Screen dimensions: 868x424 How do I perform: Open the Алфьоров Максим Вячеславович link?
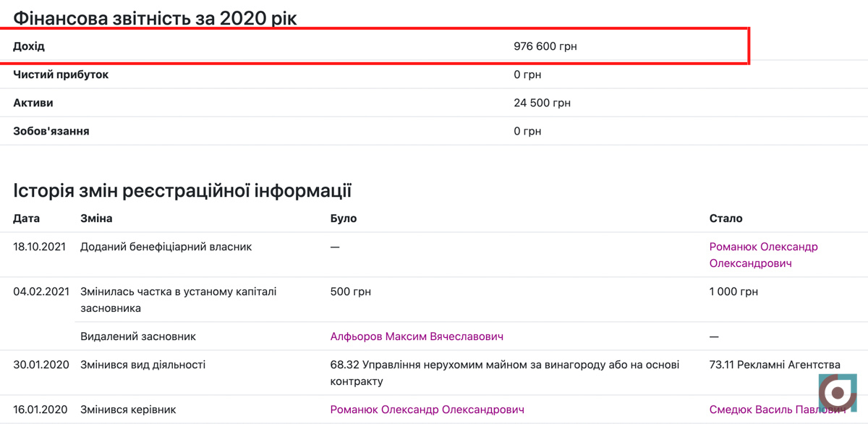click(417, 336)
